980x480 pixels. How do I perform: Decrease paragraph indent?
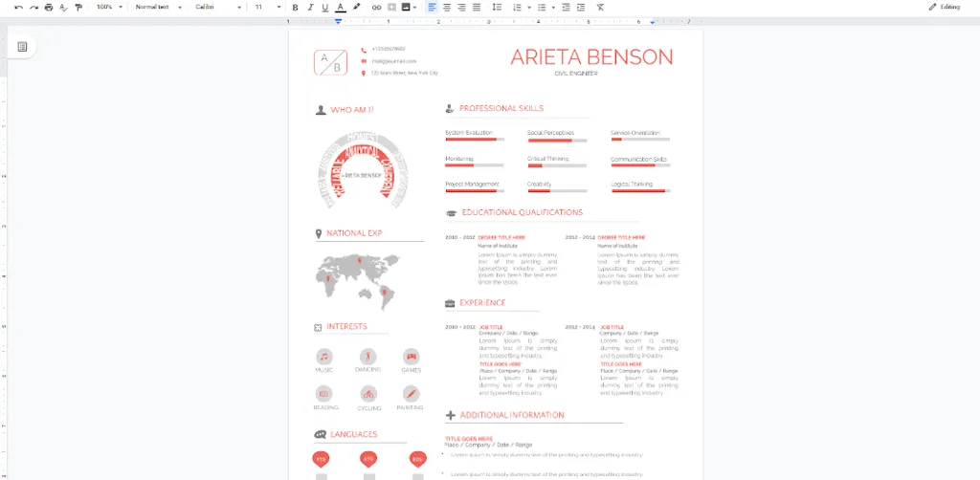(x=566, y=7)
